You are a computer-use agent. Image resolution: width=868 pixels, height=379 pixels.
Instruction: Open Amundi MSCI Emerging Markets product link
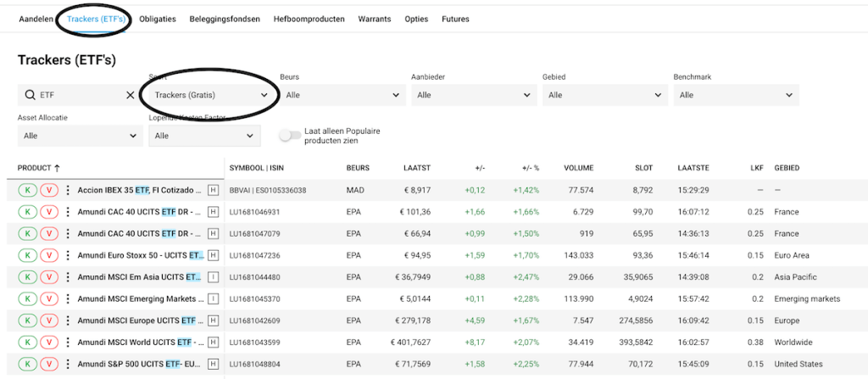click(140, 298)
